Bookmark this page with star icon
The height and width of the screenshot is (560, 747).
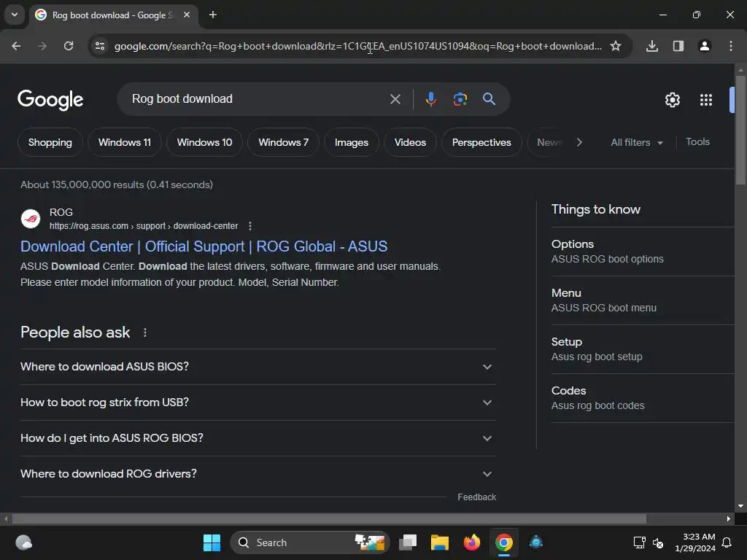[616, 46]
